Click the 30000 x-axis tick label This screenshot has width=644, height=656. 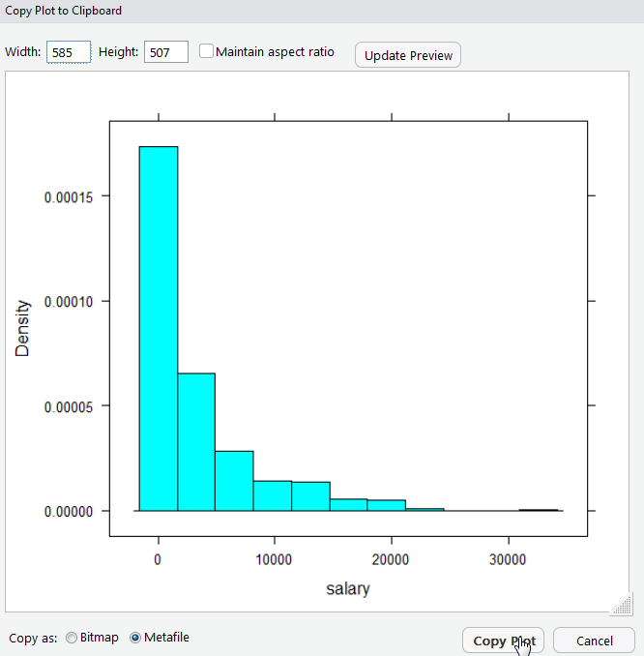pos(508,560)
